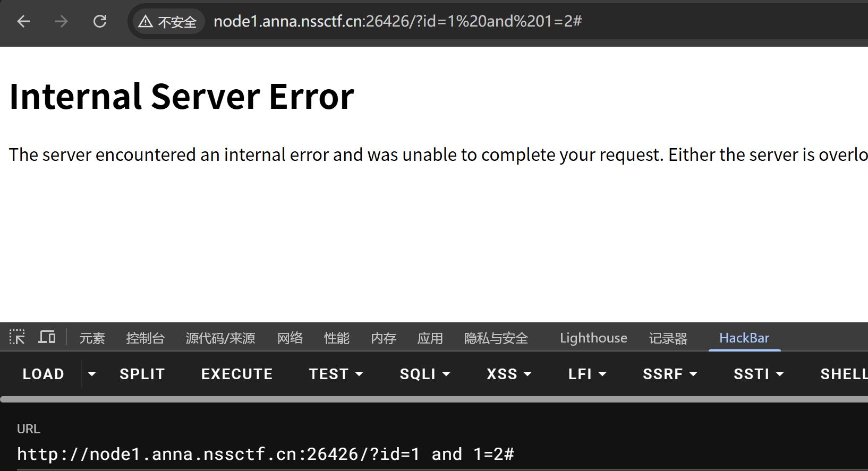Click the not-secure warning icon
Screen dimensions: 868x471
pos(146,21)
